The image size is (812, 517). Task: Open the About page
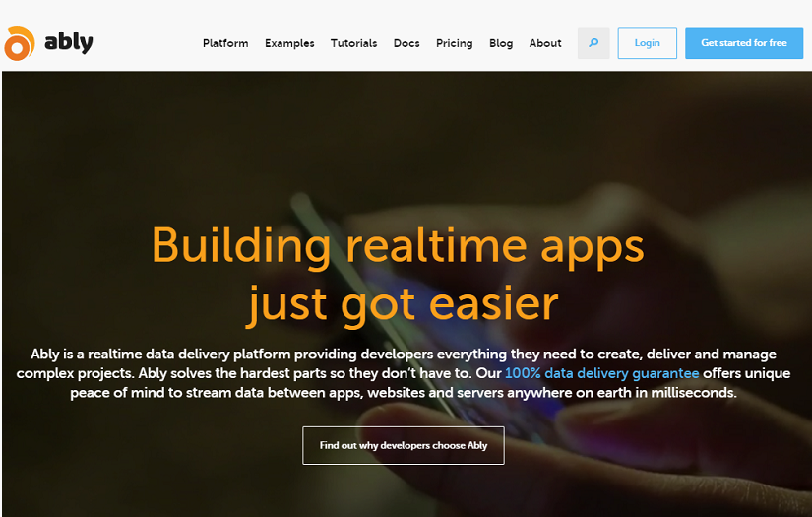545,43
